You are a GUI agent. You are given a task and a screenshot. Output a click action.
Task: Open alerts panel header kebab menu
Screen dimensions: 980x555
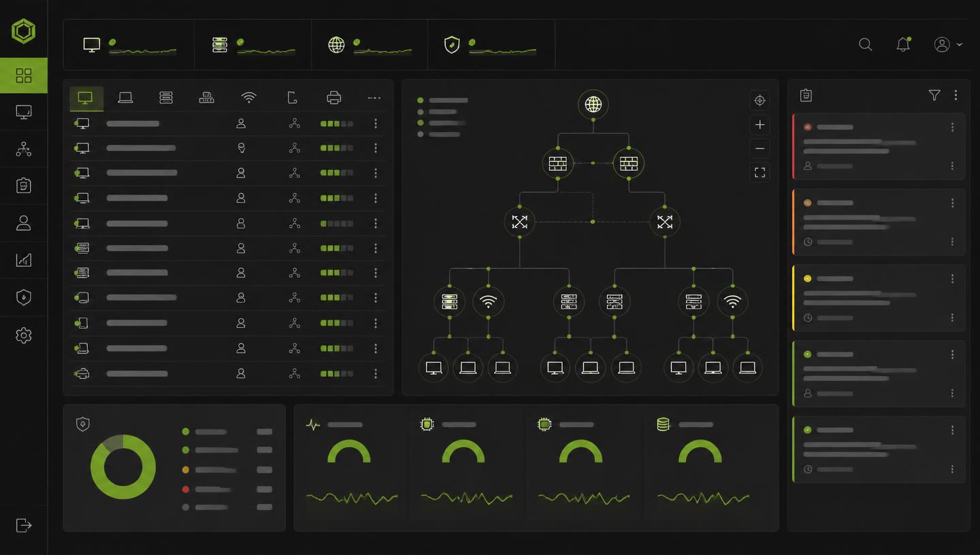(x=955, y=95)
